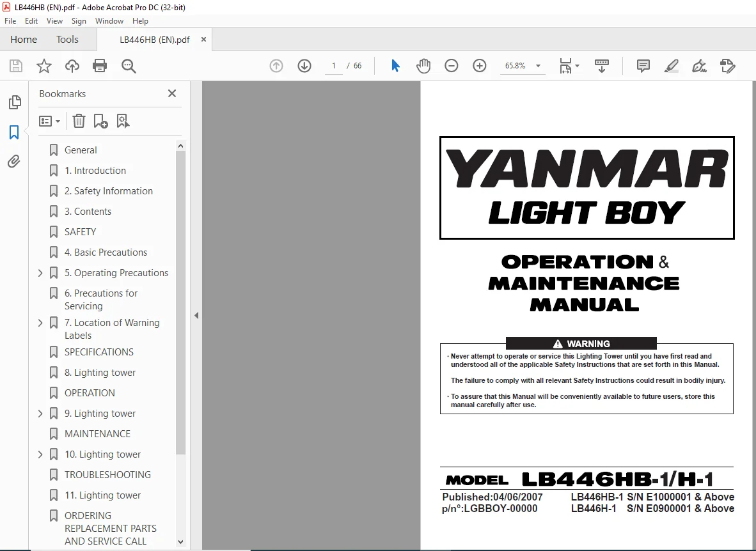Viewport: 756px width, 551px height.
Task: Open Page Thumbnails panel
Action: click(15, 102)
